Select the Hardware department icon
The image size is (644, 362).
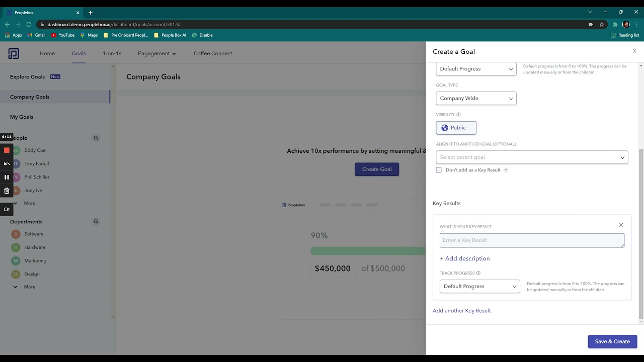(16, 247)
